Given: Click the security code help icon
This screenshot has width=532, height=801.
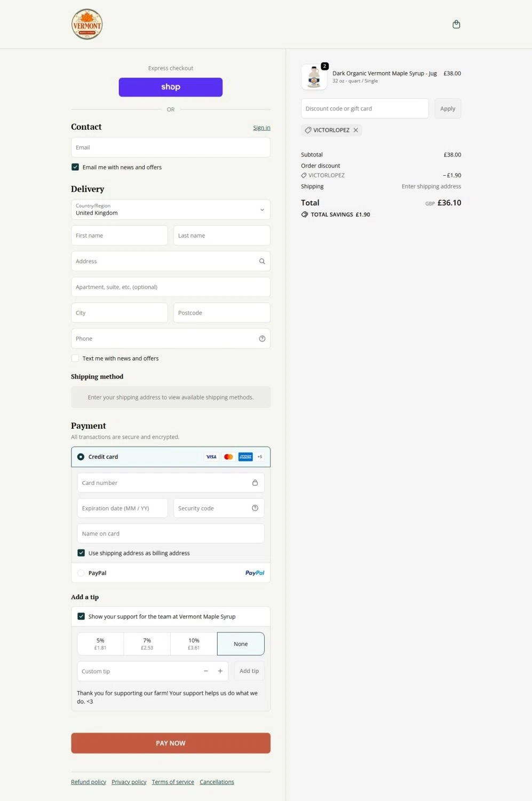Looking at the screenshot, I should coord(255,508).
